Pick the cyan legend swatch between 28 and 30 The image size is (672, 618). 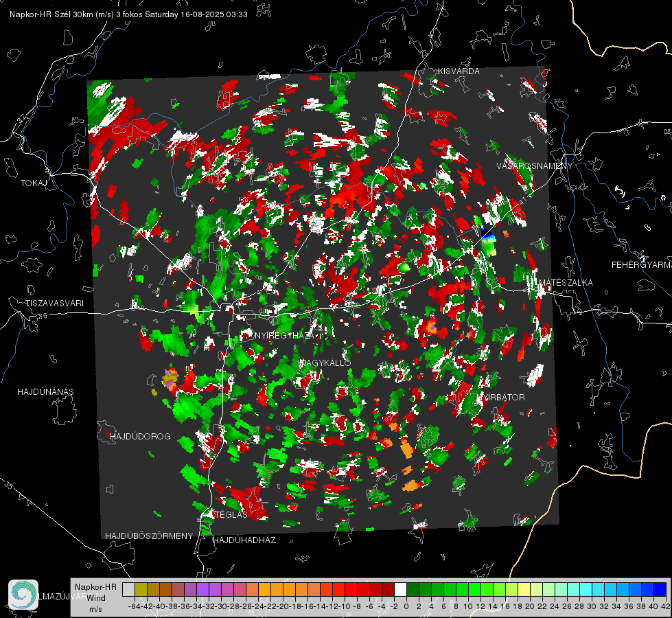(586, 590)
